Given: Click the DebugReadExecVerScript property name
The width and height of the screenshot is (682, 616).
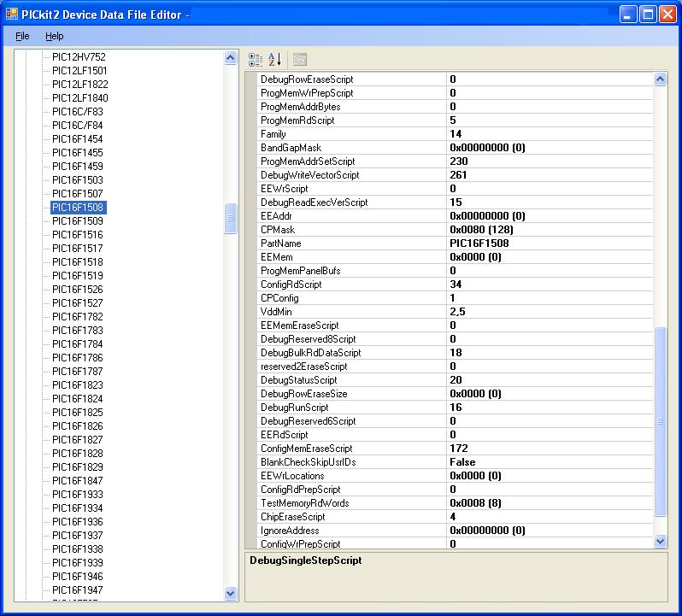Looking at the screenshot, I should click(314, 202).
